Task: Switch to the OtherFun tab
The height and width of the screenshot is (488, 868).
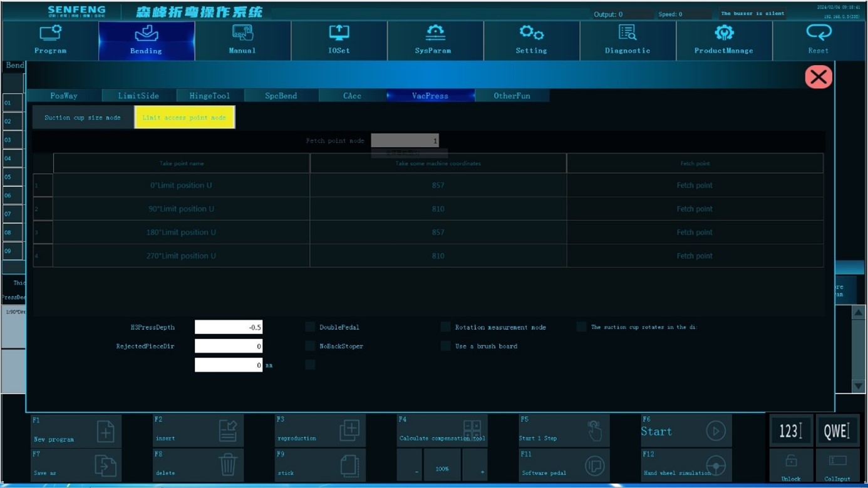Action: 512,96
